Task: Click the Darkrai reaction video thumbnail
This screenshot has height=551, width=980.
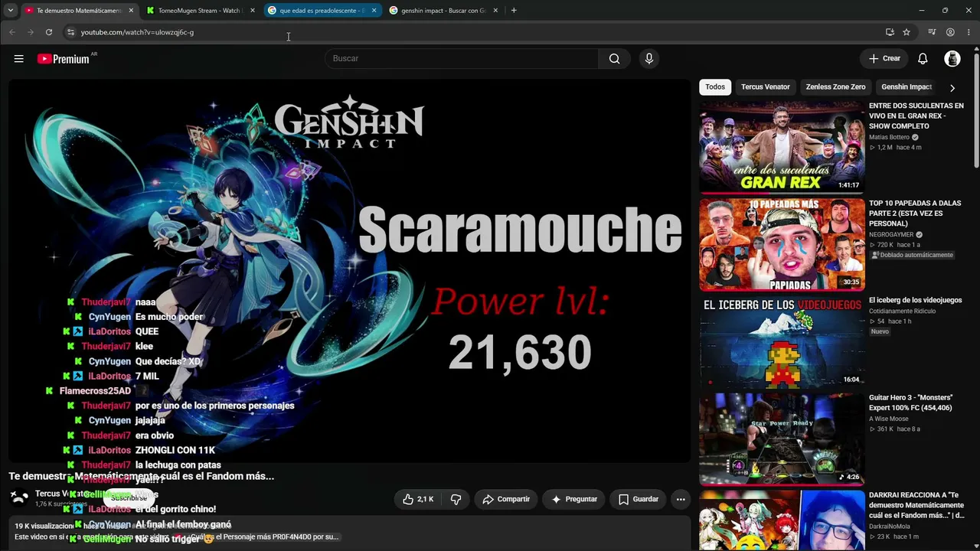Action: click(x=782, y=520)
